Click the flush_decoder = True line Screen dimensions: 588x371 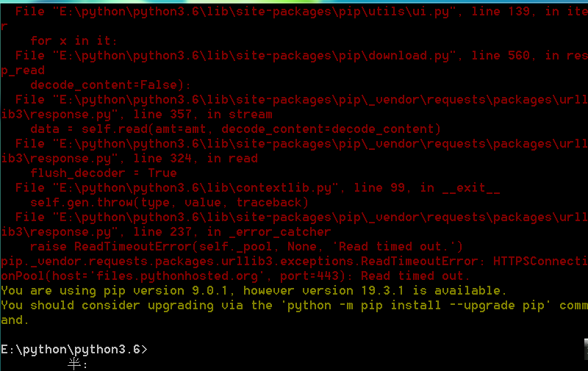pyautogui.click(x=103, y=173)
